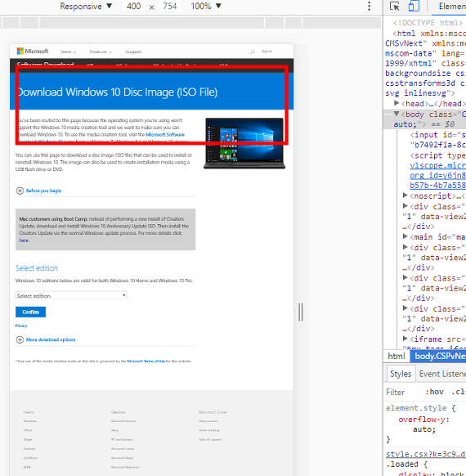The height and width of the screenshot is (476, 466).
Task: Select html in the breadcrumb bar
Action: click(397, 356)
